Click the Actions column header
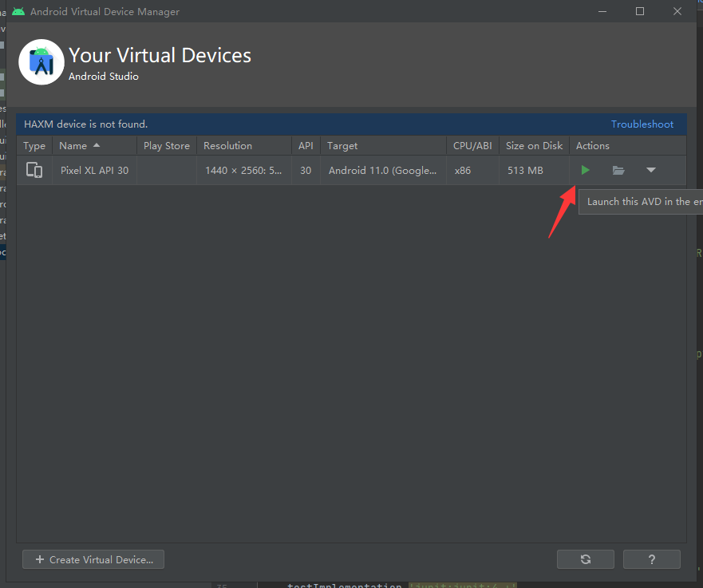The image size is (703, 588). point(628,146)
